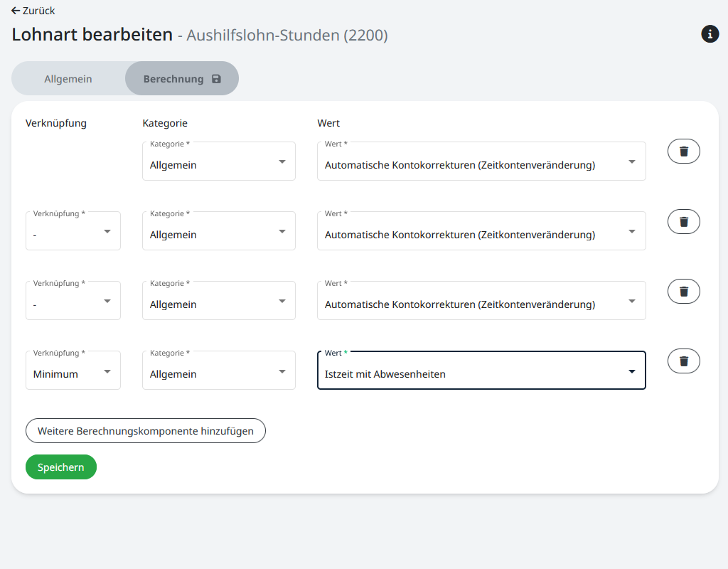Click the save disk icon on Berechnung tab
Viewport: 728px width, 569px height.
click(x=216, y=79)
